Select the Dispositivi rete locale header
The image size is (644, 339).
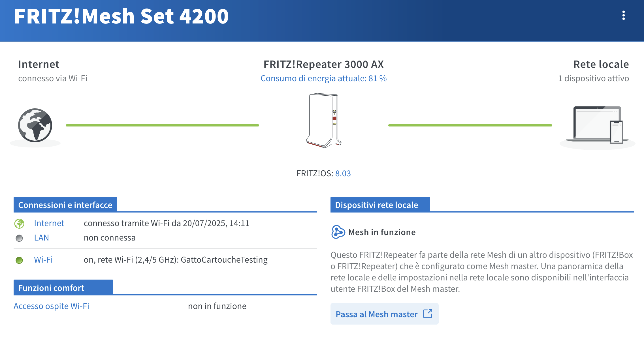[x=380, y=205]
